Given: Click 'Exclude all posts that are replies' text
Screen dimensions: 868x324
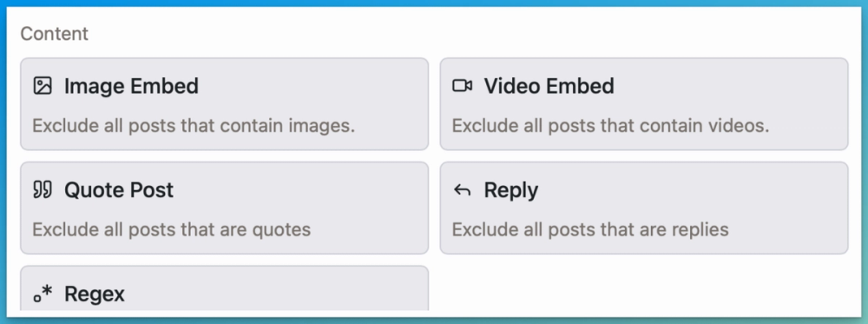Looking at the screenshot, I should click(590, 229).
